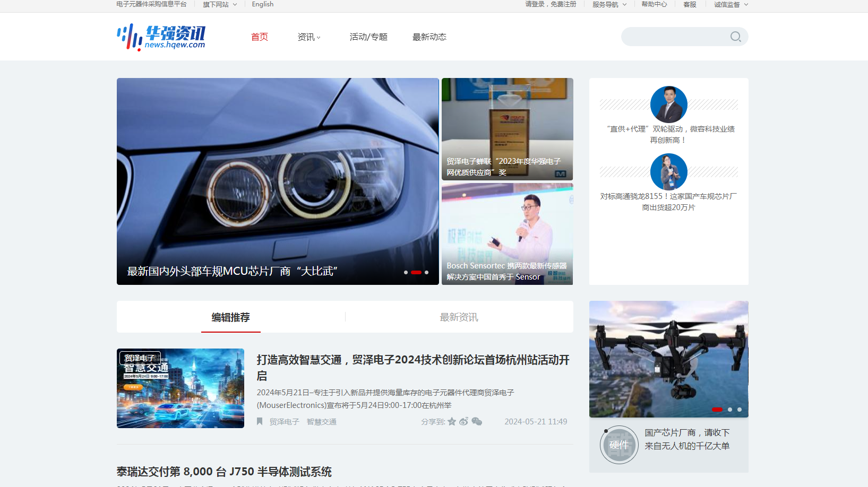
Task: Open 对标高通骁龙8155 article link
Action: pyautogui.click(x=669, y=202)
